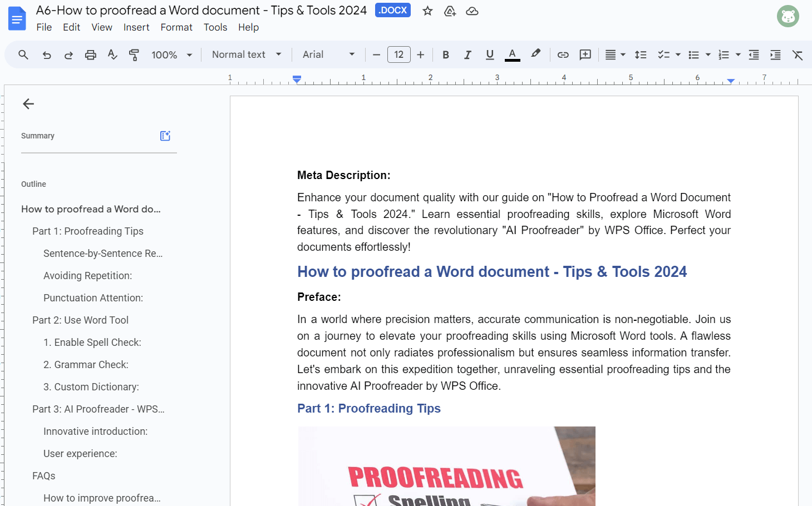812x506 pixels.
Task: Insert a numbered list
Action: click(724, 54)
